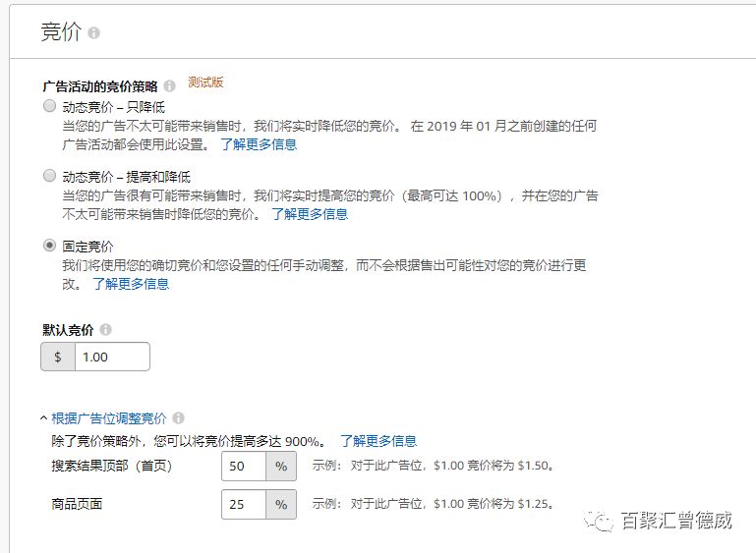Open 了解更多信息 link after the 900% text
This screenshot has width=756, height=553.
[378, 441]
